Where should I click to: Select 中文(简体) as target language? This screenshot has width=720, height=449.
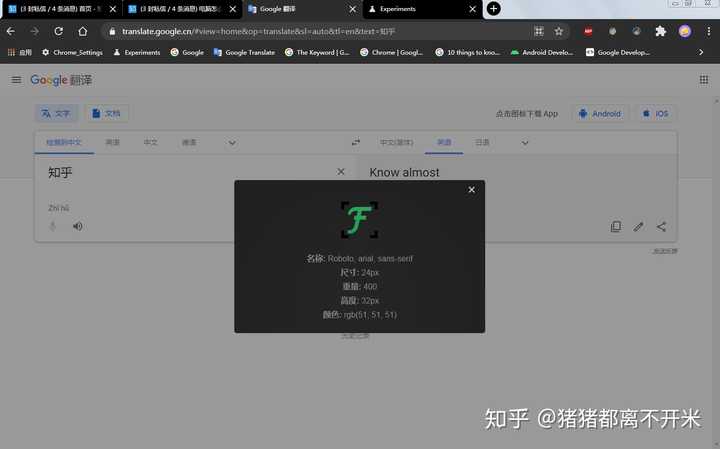click(x=397, y=142)
